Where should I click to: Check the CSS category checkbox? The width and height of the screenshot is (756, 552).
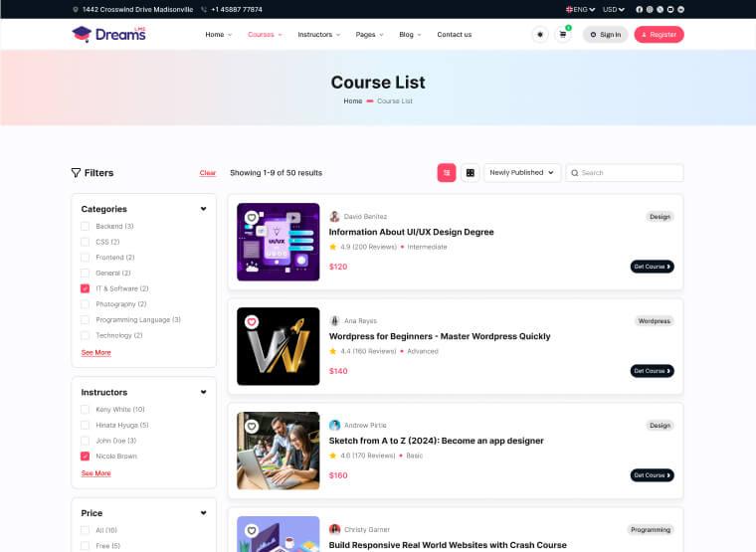(x=85, y=242)
